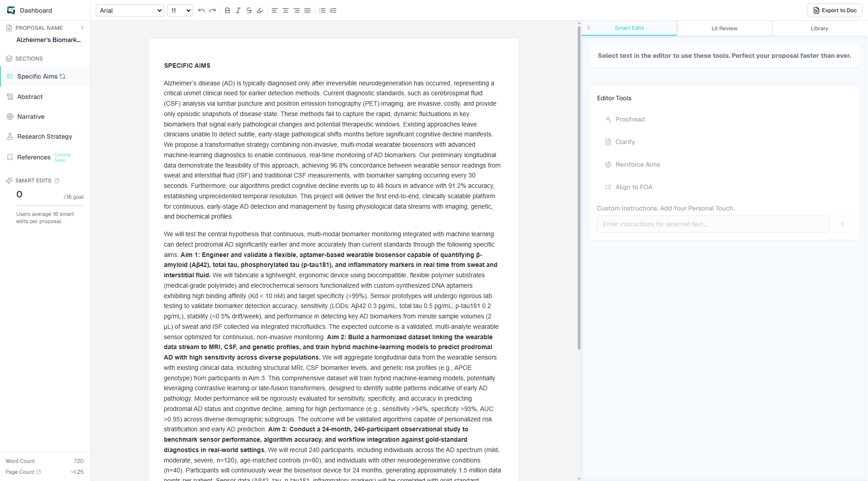868x481 pixels.
Task: Open the Narrative section
Action: click(x=45, y=117)
